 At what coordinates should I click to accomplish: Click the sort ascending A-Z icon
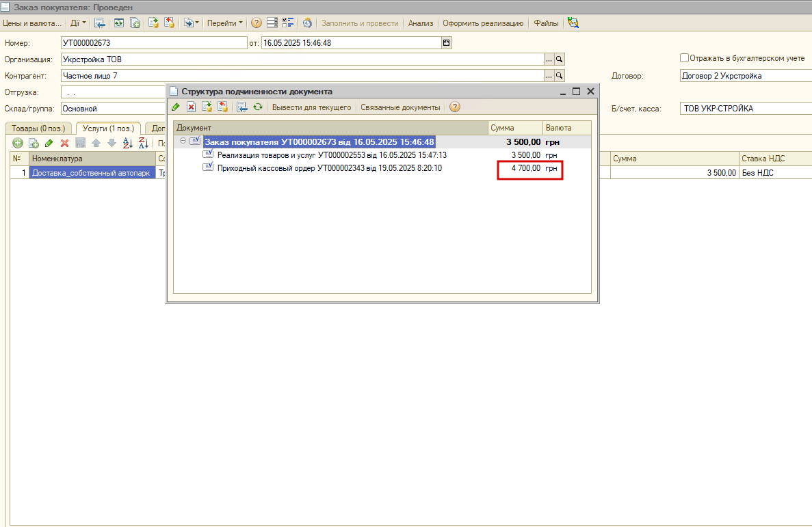tap(128, 144)
